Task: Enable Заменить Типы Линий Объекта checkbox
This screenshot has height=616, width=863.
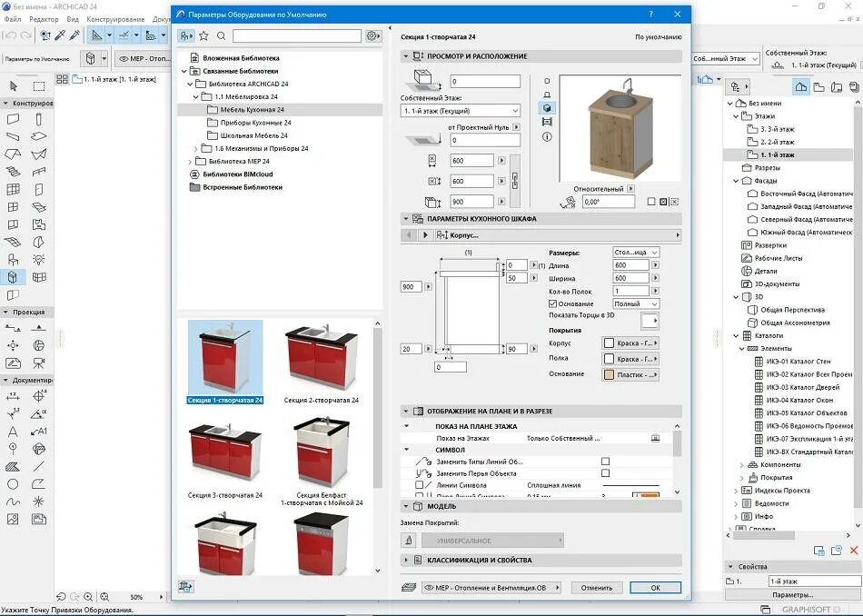Action: [605, 462]
